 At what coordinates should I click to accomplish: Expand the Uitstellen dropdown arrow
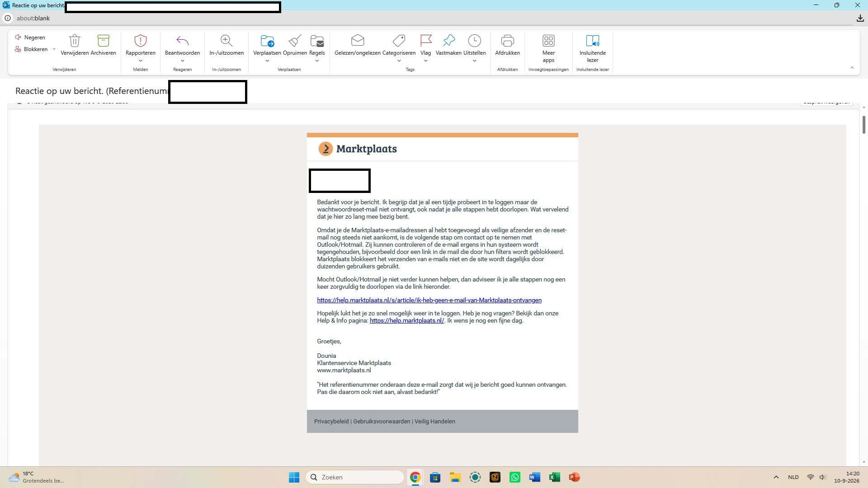474,61
